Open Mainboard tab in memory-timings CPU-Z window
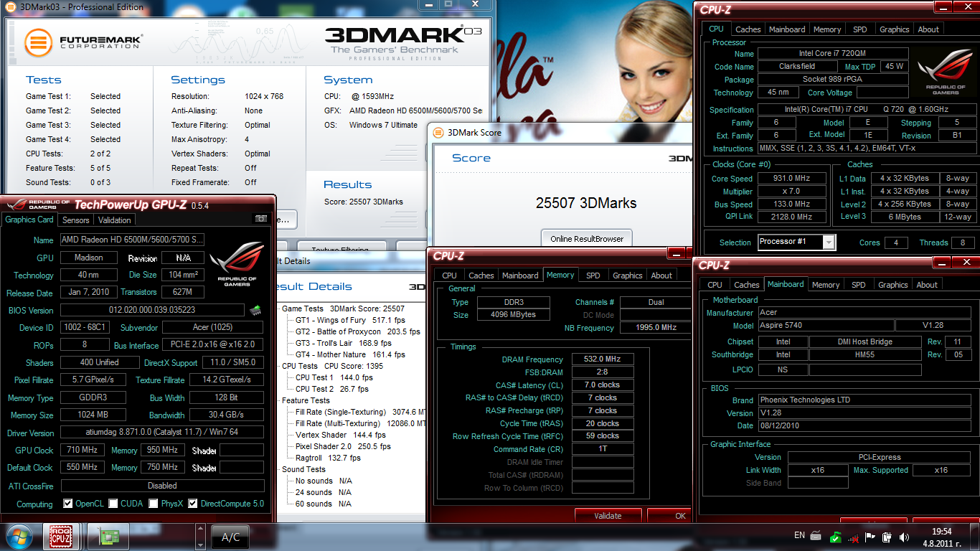Image resolution: width=980 pixels, height=551 pixels. [520, 275]
